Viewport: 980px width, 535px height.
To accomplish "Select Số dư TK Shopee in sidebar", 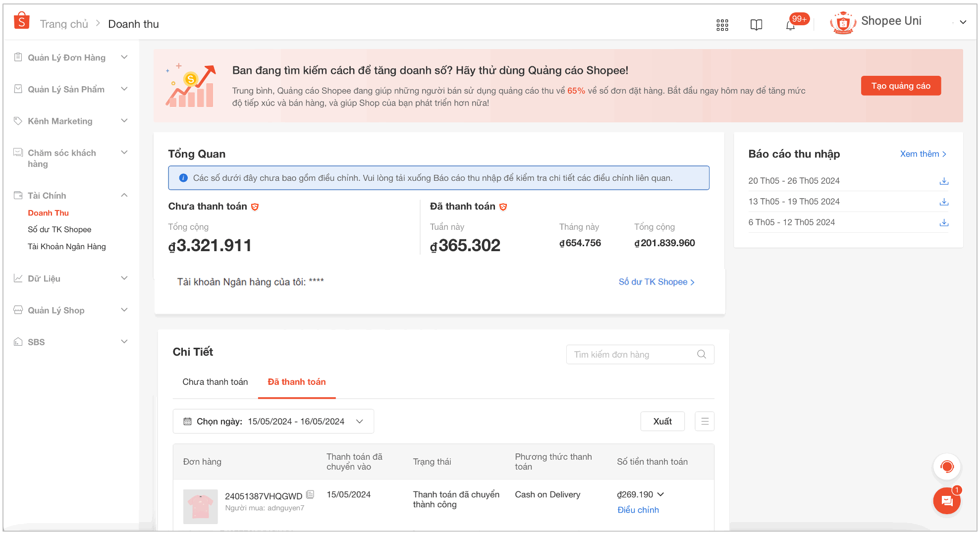I will click(59, 229).
